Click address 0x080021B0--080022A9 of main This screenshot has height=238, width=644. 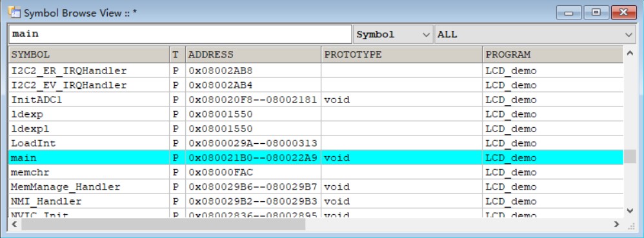[x=253, y=157]
